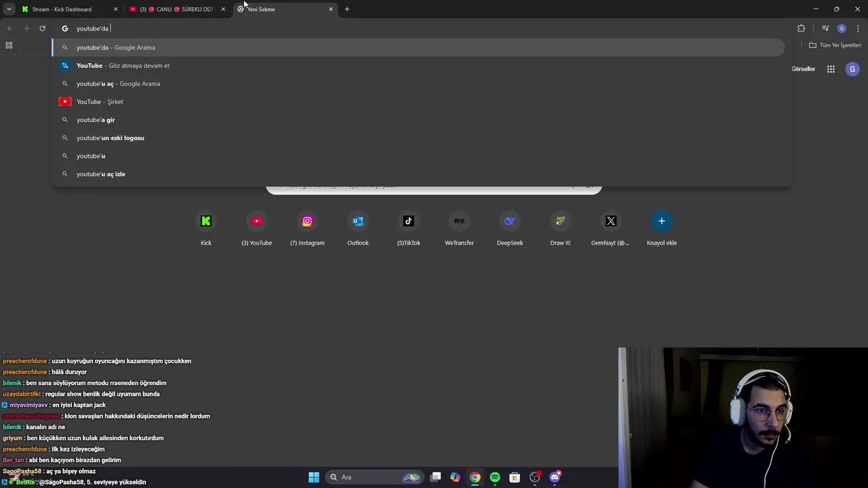Select the suggestion that reads only youtube'u
The image size is (868, 488).
point(418,156)
